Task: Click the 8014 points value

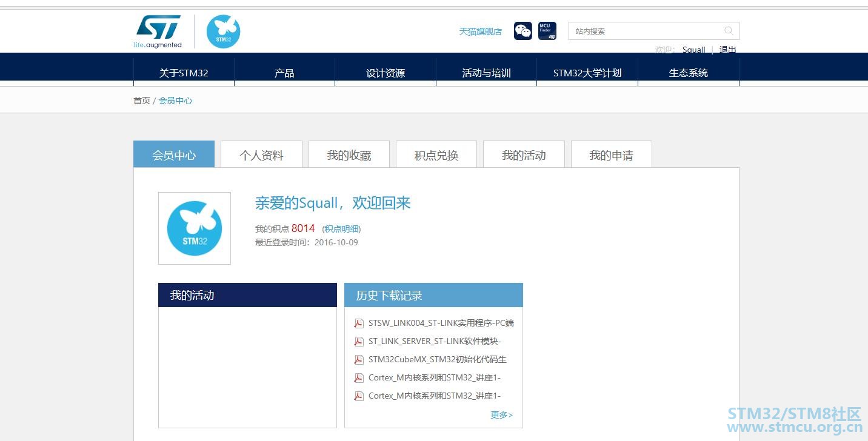Action: pyautogui.click(x=303, y=228)
